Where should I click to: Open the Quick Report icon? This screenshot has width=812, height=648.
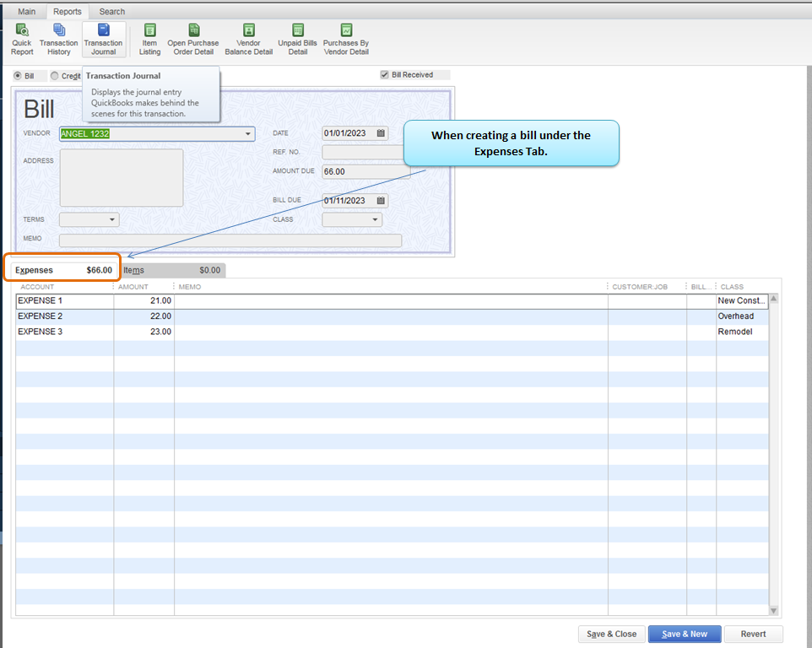pos(22,40)
